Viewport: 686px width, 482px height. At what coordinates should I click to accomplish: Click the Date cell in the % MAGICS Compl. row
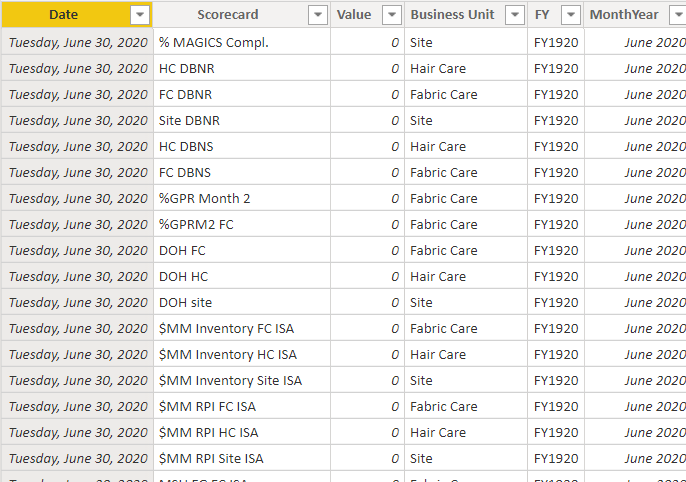77,42
